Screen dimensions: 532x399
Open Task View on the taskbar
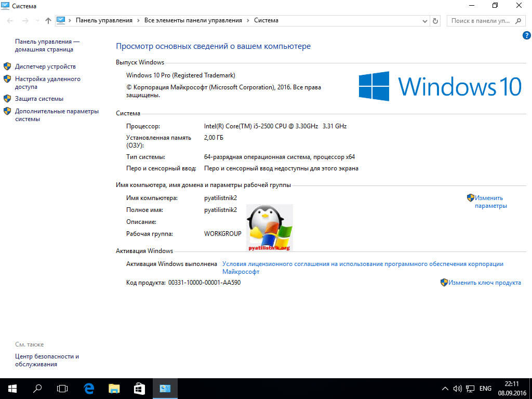62,388
